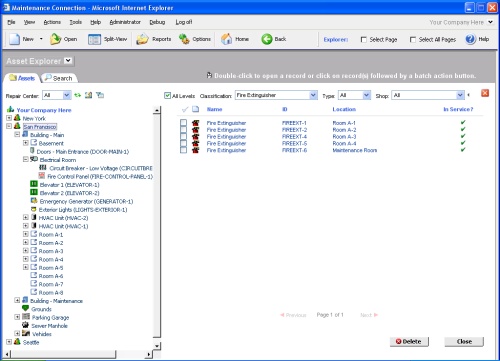
Task: Click the Your Company Here root icon
Action: tap(10, 109)
